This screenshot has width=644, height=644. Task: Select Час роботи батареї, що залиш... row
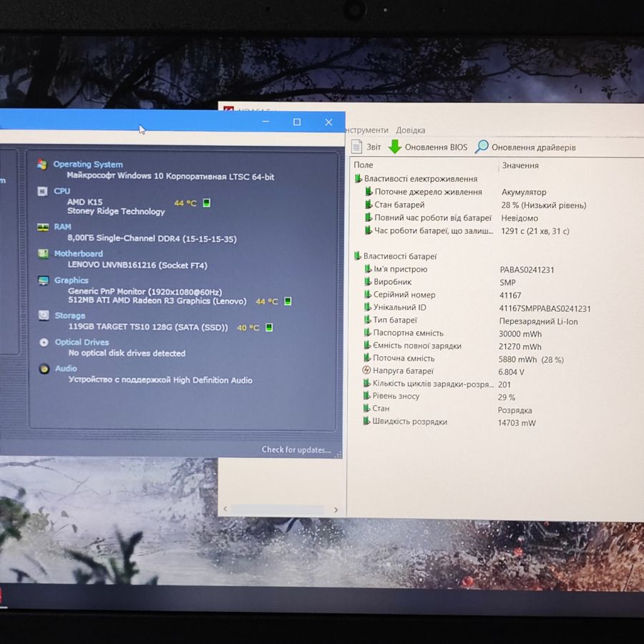click(x=467, y=231)
